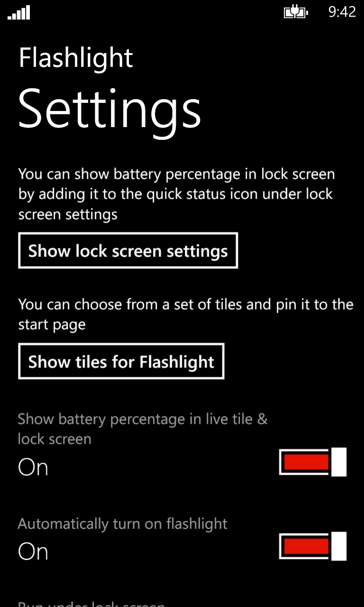
Task: Disable the Automatically turn on flashlight switch
Action: 313,546
